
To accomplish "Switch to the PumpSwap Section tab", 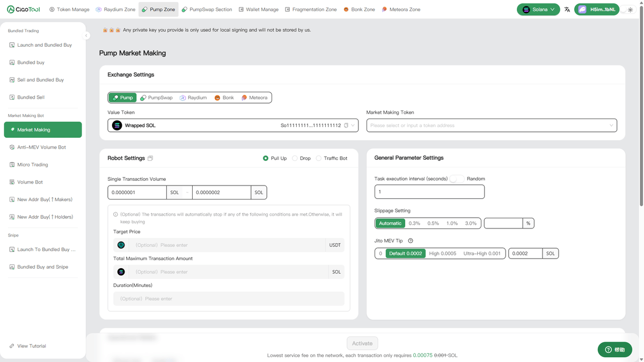I will (207, 10).
